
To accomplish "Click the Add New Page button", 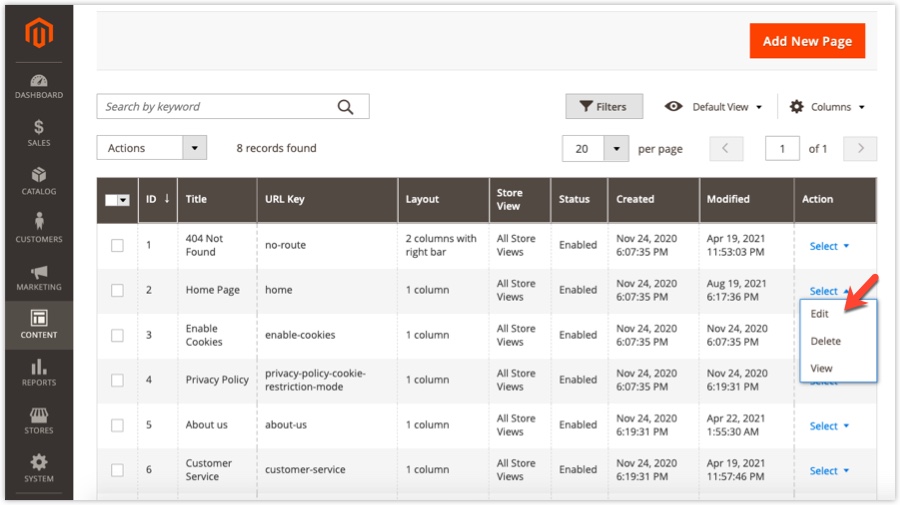I will [807, 41].
